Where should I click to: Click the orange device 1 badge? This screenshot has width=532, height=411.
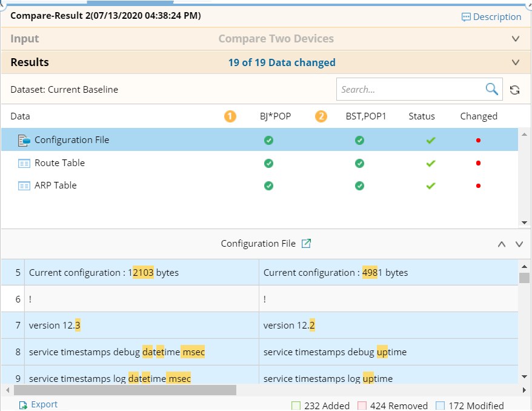pyautogui.click(x=230, y=116)
